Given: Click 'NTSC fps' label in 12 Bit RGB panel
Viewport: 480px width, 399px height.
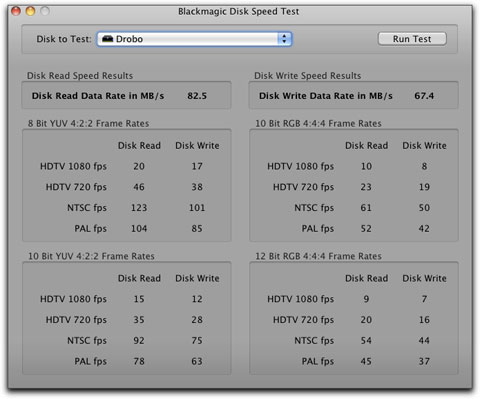Looking at the screenshot, I should (314, 340).
